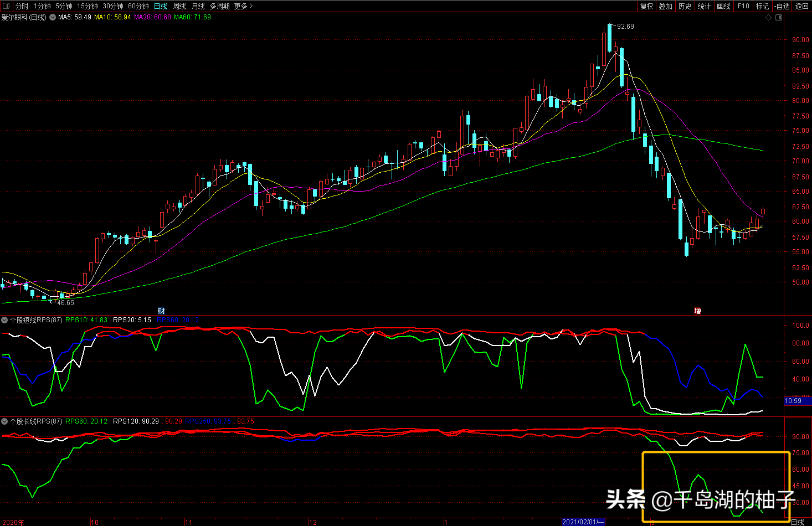The height and width of the screenshot is (526, 812).
Task: Select the 周线 weekly tab
Action: point(179,6)
